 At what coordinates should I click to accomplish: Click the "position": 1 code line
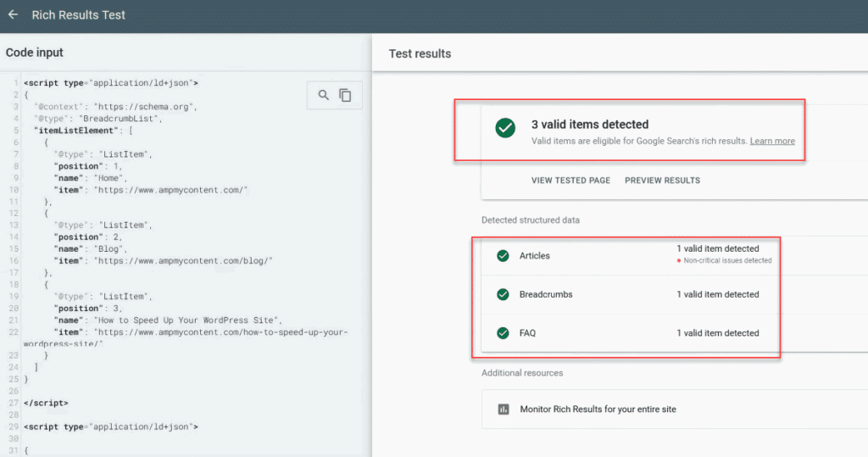pos(88,166)
